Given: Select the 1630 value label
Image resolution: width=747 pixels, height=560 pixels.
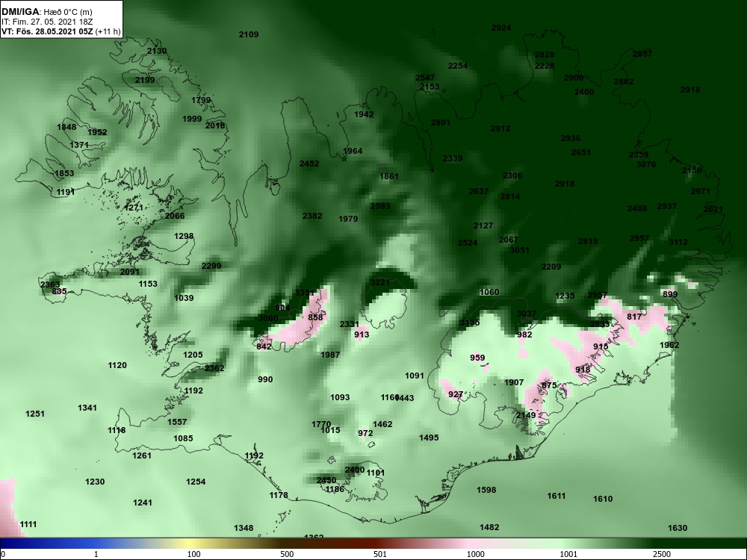Looking at the screenshot, I should pos(678,528).
